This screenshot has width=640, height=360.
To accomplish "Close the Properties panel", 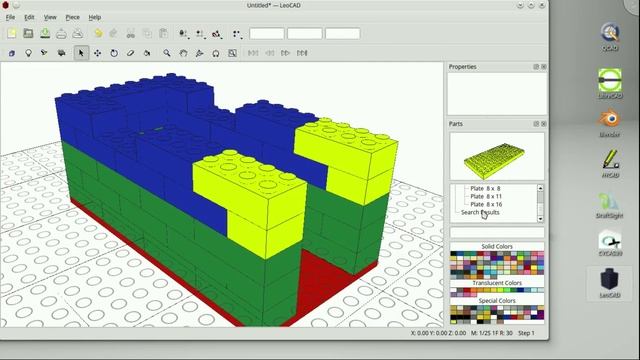I will pyautogui.click(x=543, y=67).
